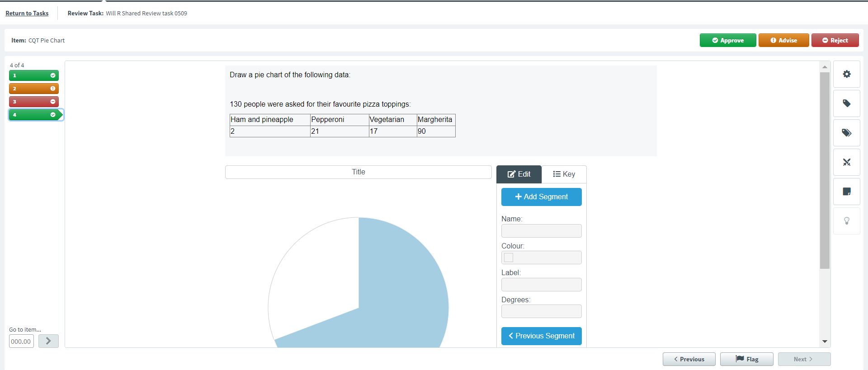
Task: Click the pie chart Title field
Action: (359, 172)
